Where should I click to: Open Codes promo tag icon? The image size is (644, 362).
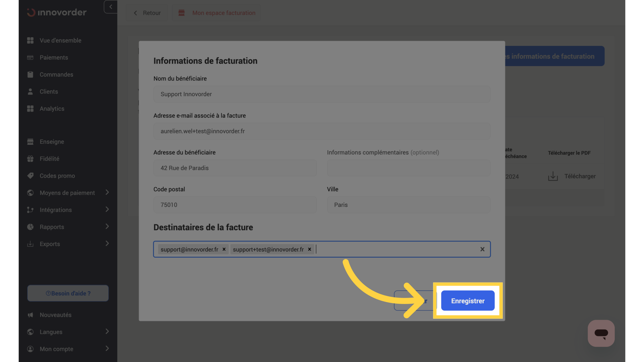pyautogui.click(x=31, y=176)
